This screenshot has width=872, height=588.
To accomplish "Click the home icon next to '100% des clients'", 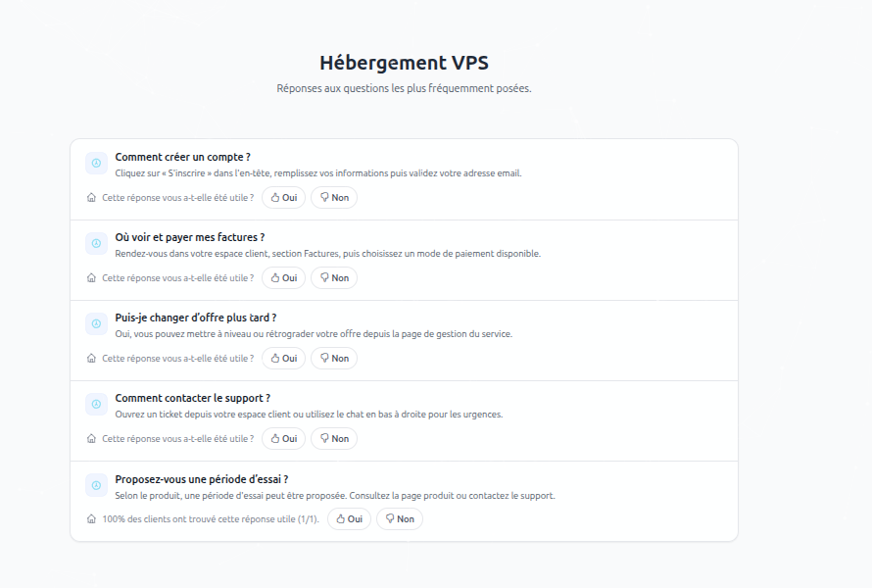I will (x=91, y=519).
